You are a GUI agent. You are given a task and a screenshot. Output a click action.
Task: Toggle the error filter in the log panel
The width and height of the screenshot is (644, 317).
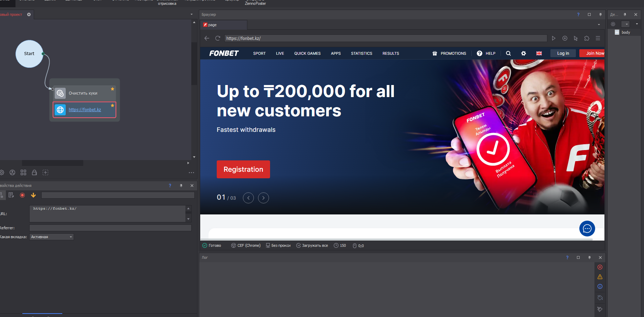600,267
